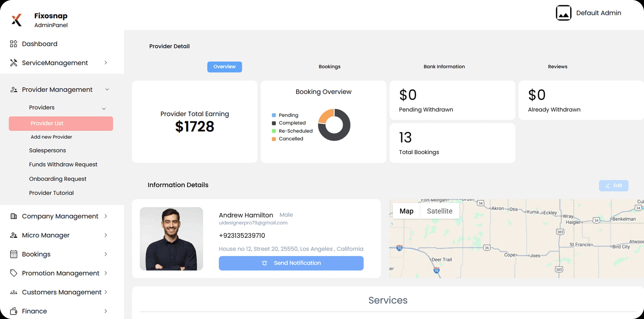This screenshot has width=644, height=319.
Task: Switch map to Satellite view
Action: tap(440, 211)
